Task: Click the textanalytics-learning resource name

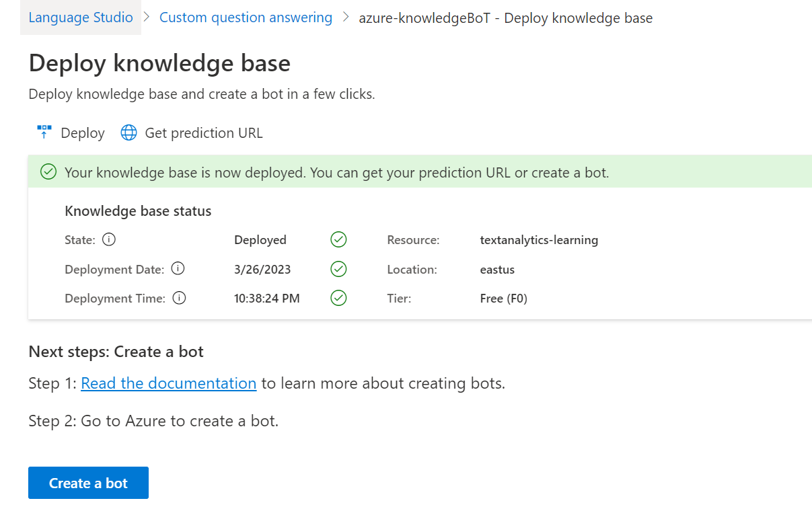Action: pos(539,240)
